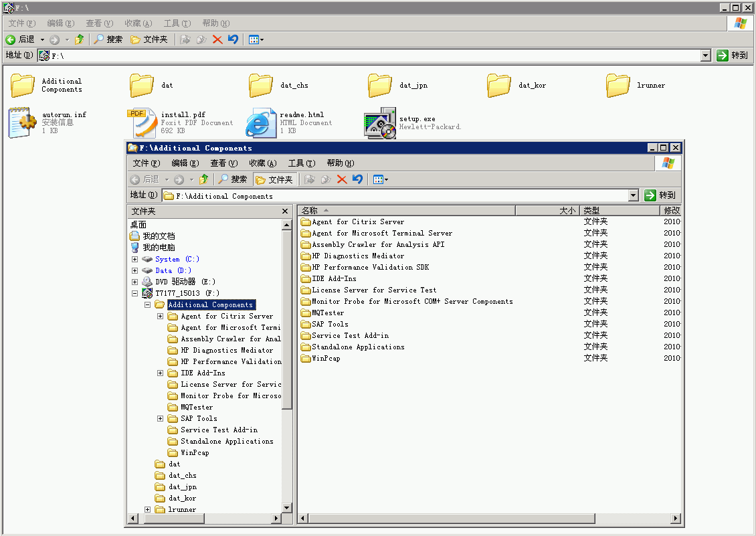Image resolution: width=756 pixels, height=536 pixels.
Task: Click Undo icon in Additional Components toolbar
Action: click(357, 179)
